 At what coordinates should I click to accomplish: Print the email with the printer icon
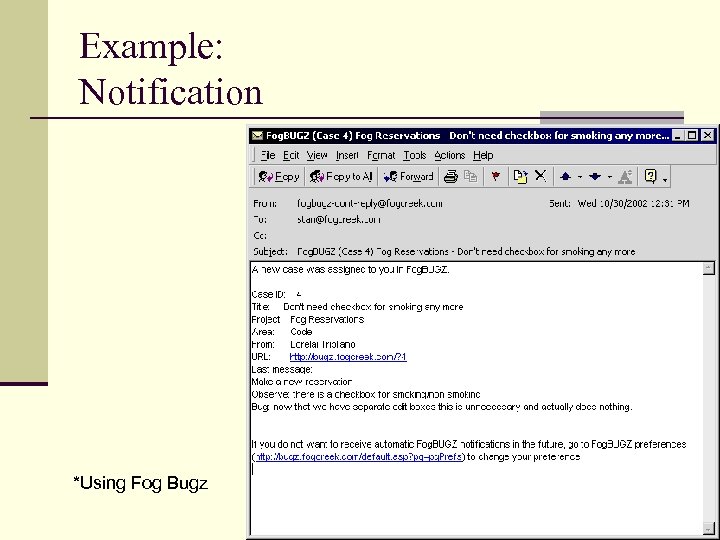coord(450,176)
